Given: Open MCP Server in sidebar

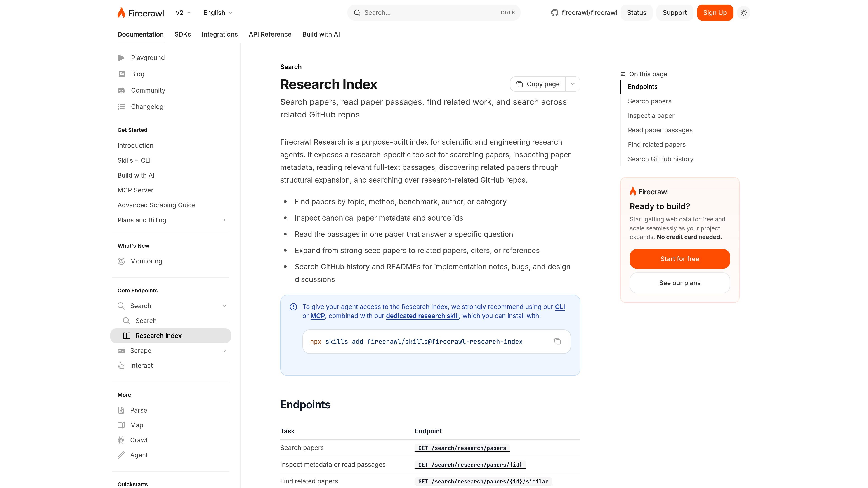Looking at the screenshot, I should click(135, 190).
